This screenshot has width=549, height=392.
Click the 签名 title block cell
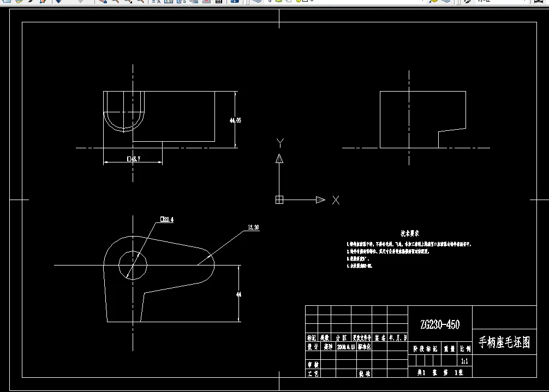(x=379, y=337)
